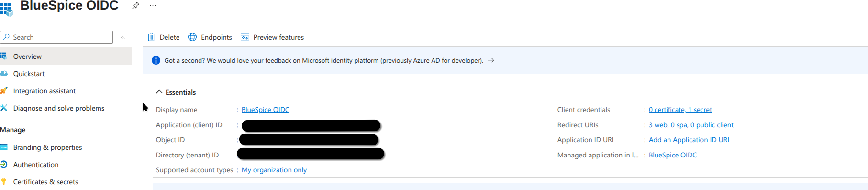Pin the BlueSpice OIDC page
Viewport: 868px width, 190px height.
[136, 6]
